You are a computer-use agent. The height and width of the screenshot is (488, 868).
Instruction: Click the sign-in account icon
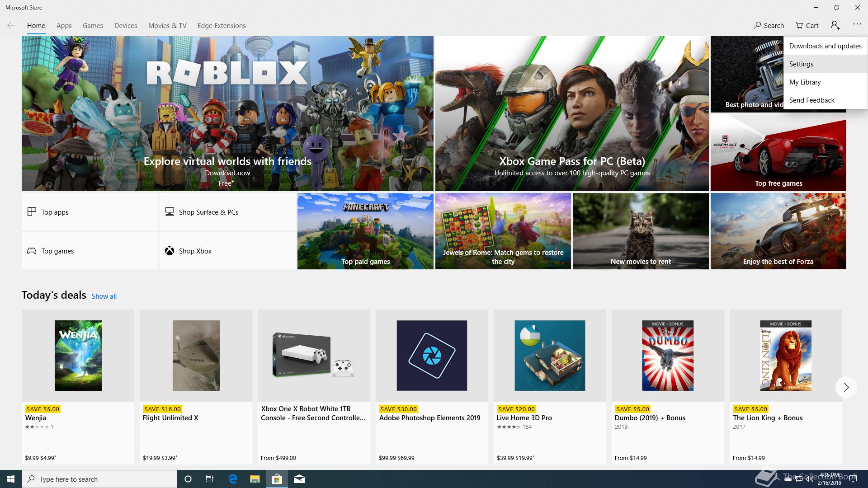(x=835, y=25)
